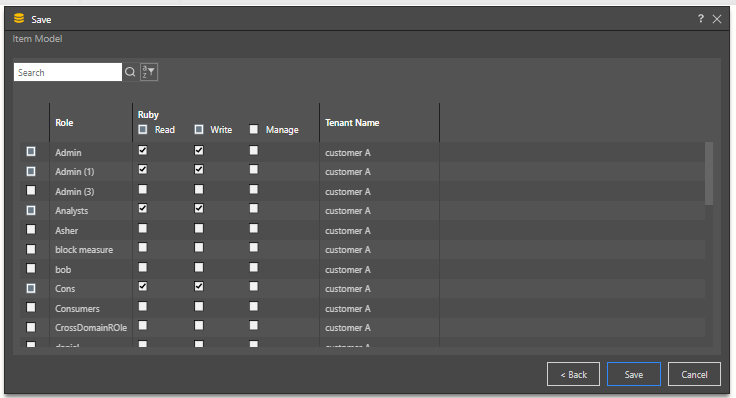This screenshot has width=736, height=398.
Task: Open the A-Z sort filter icon
Action: tap(149, 72)
